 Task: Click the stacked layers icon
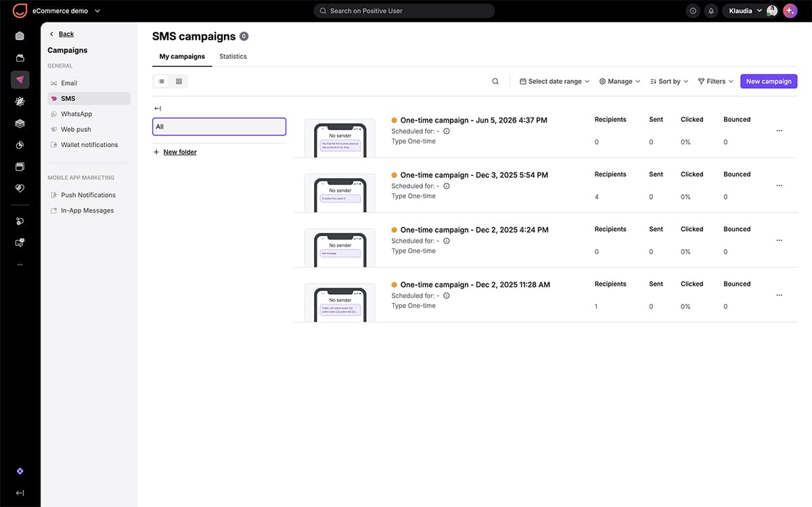click(x=20, y=123)
